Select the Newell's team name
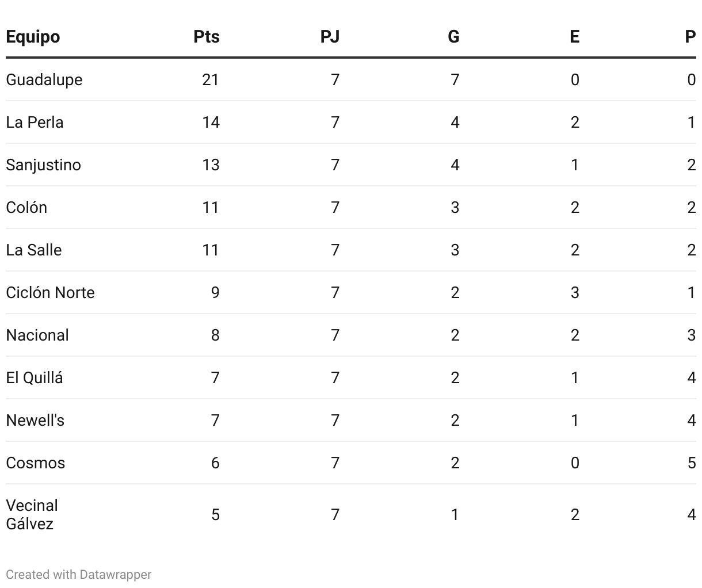The height and width of the screenshot is (588, 702). 35,420
